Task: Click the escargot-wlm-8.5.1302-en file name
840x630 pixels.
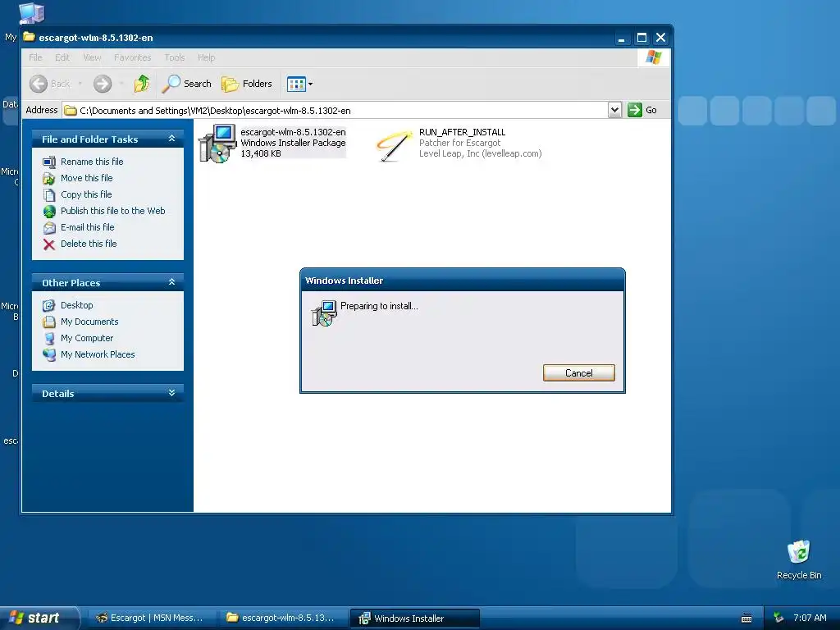Action: (293, 132)
